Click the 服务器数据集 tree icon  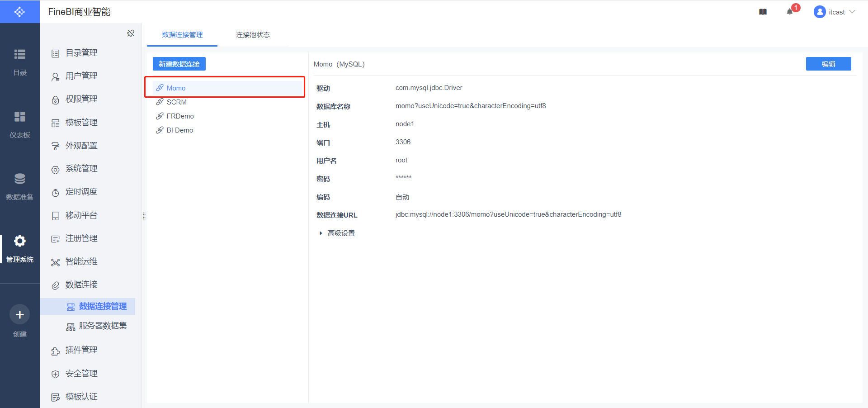click(71, 327)
